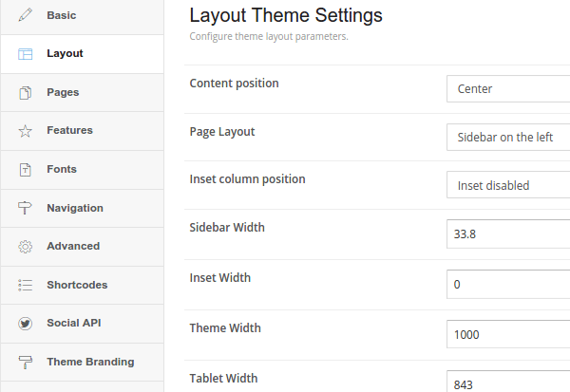The height and width of the screenshot is (392, 570).
Task: Expand the Inset column position dropdown
Action: pos(508,185)
